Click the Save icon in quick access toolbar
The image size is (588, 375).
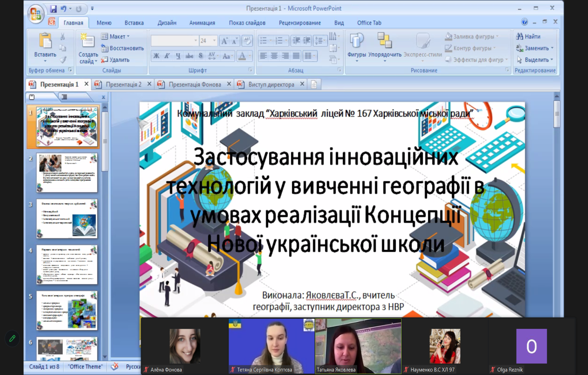(x=53, y=8)
